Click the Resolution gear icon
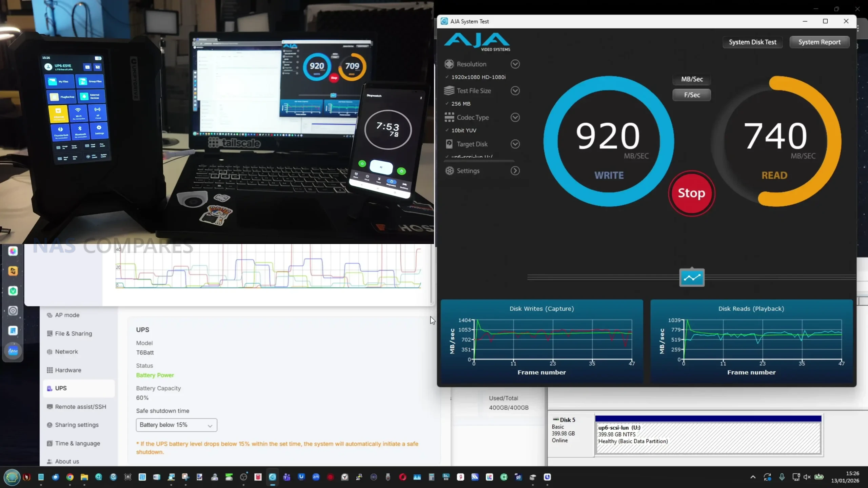 click(x=449, y=64)
